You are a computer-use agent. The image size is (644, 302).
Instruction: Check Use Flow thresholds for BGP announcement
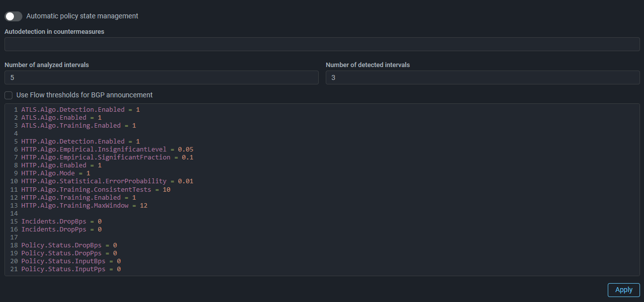8,95
